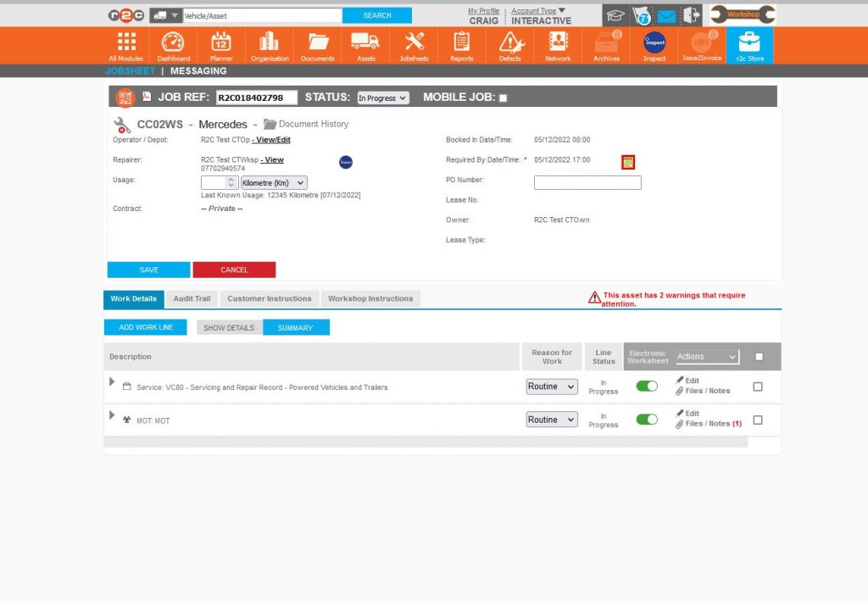
Task: Open the calendar picker for Required By Date
Action: point(628,160)
